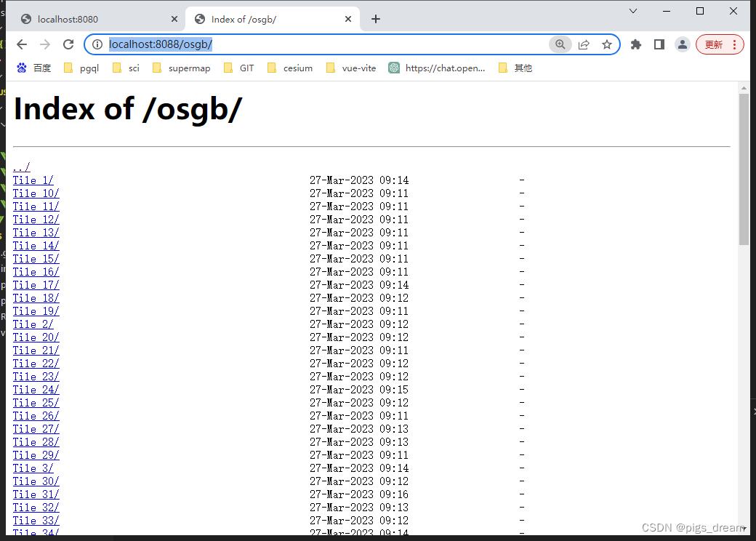This screenshot has height=541, width=756.
Task: Open the Tile 10/ directory link
Action: 36,193
